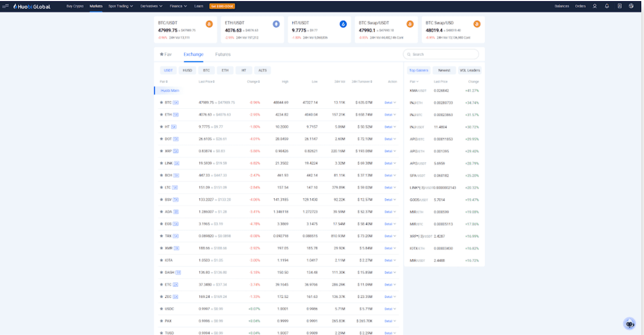Favorite the BTC row with its star

click(161, 103)
